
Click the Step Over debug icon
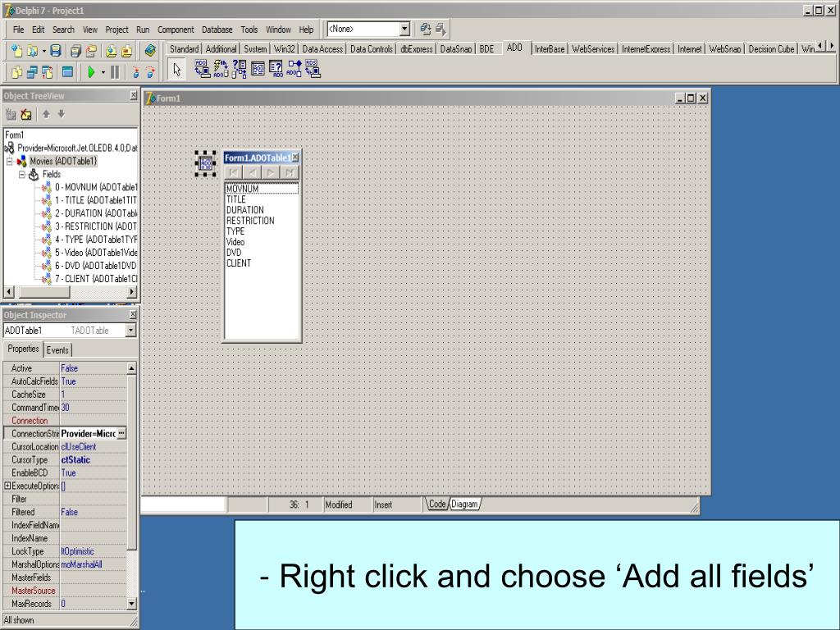[x=151, y=72]
